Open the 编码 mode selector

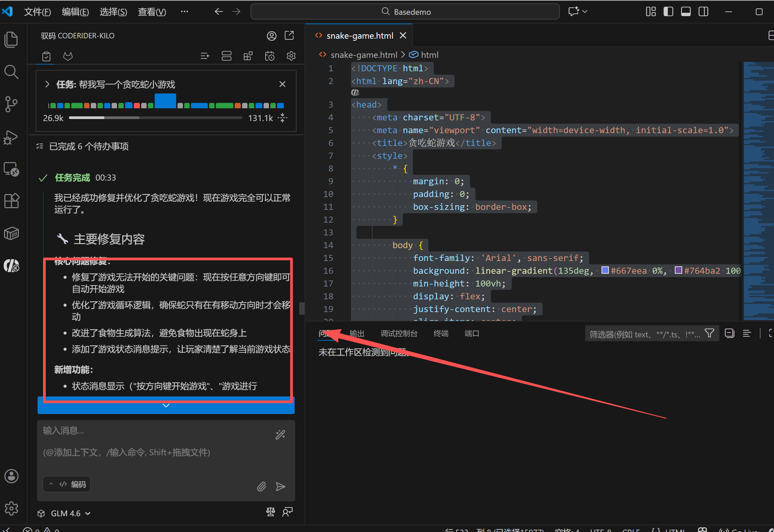67,484
